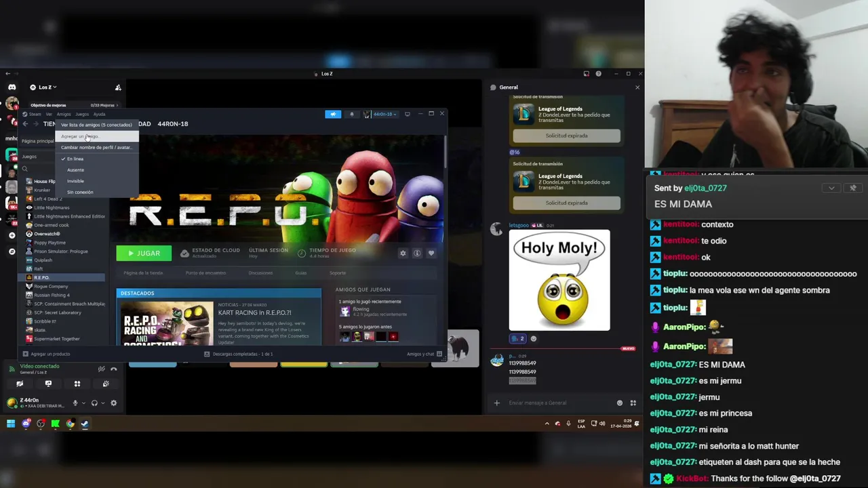Invite members icon beside Los Z
The width and height of the screenshot is (868, 488).
click(118, 87)
